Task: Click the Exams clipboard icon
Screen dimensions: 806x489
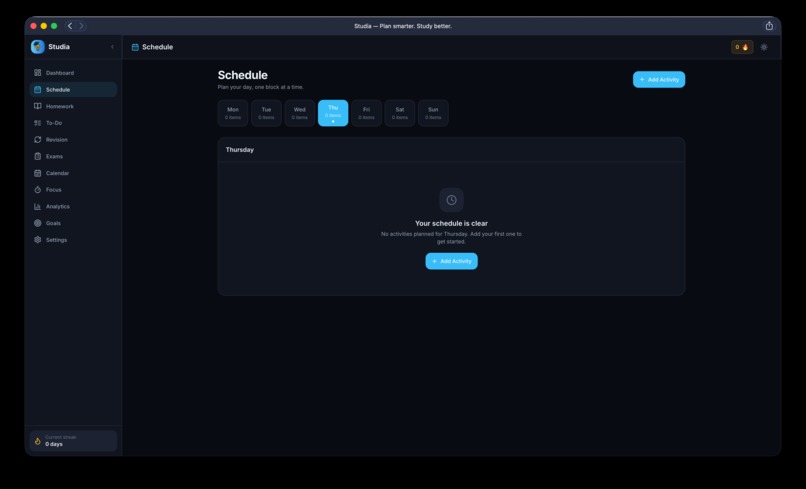Action: (x=38, y=156)
